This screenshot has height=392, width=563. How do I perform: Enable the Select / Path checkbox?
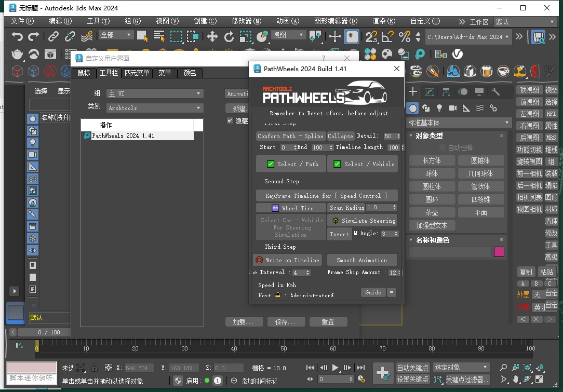coord(271,164)
